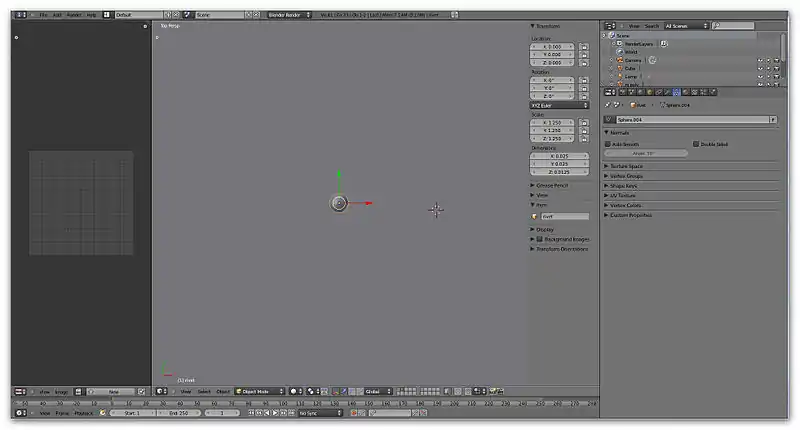Screen dimensions: 800x430
Task: Click the Sphere.004 mesh name field
Action: (x=690, y=120)
